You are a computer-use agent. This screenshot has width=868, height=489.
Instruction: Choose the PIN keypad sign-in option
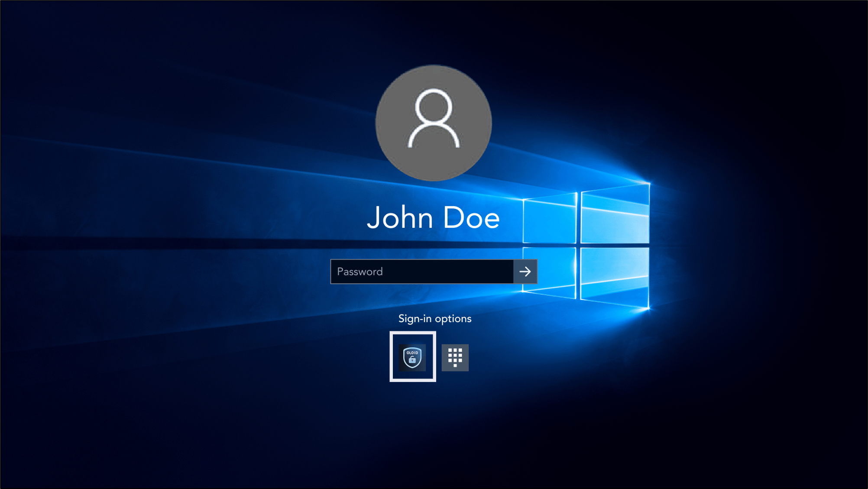coord(455,357)
